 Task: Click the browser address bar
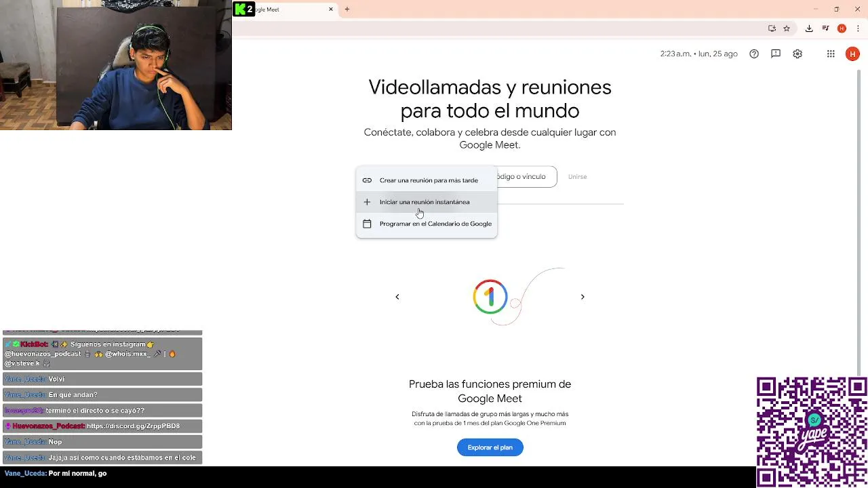pyautogui.click(x=498, y=28)
